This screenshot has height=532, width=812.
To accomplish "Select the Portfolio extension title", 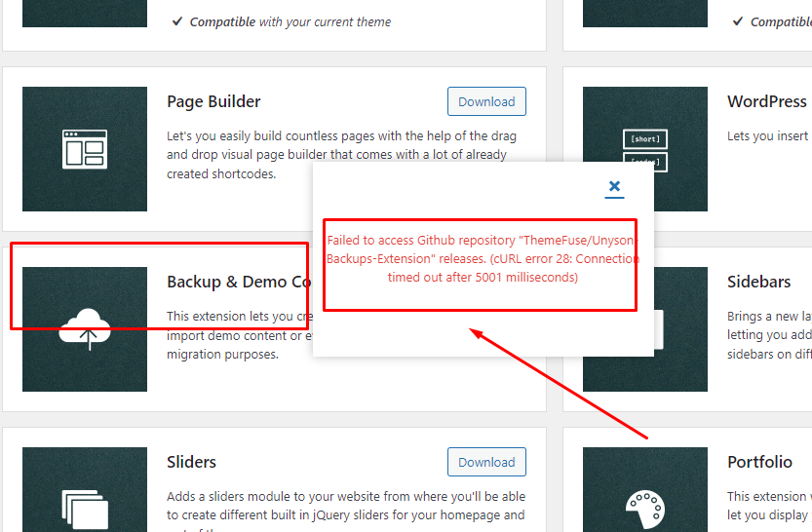I will click(759, 462).
